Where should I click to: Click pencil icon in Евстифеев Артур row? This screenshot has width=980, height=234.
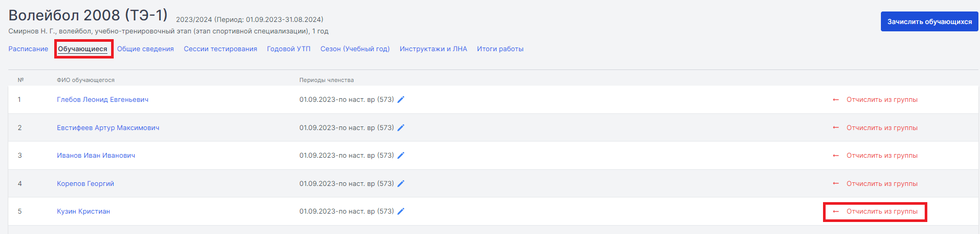(x=401, y=128)
